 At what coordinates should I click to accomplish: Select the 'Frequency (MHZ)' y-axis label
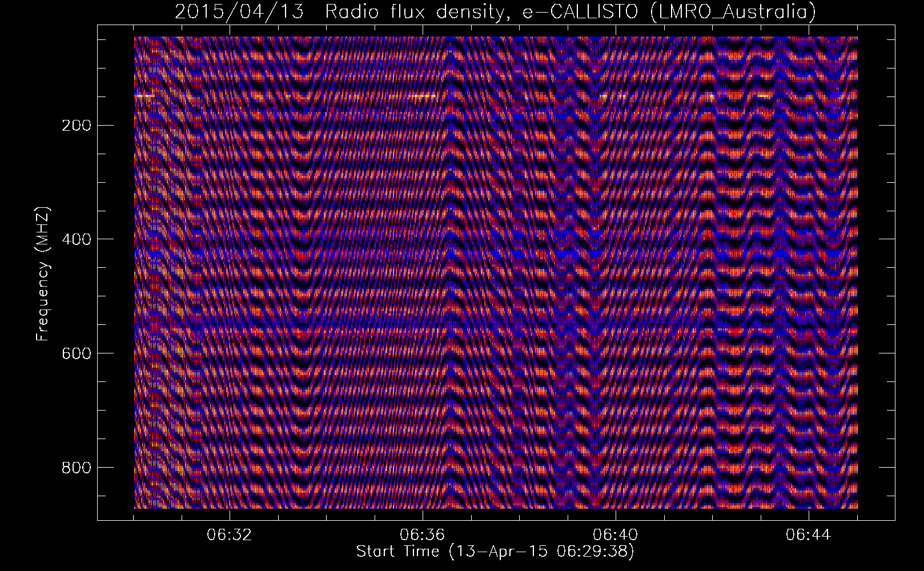pos(43,274)
